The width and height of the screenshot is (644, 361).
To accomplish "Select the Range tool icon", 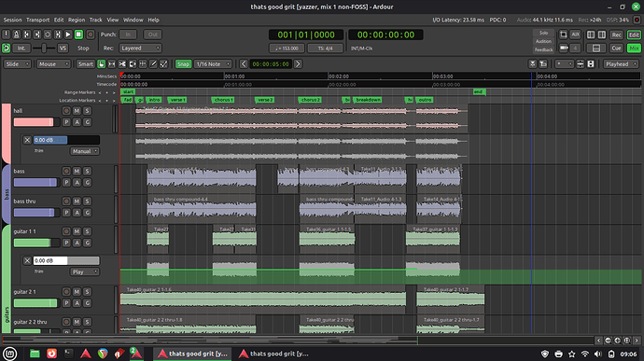I will pos(112,64).
